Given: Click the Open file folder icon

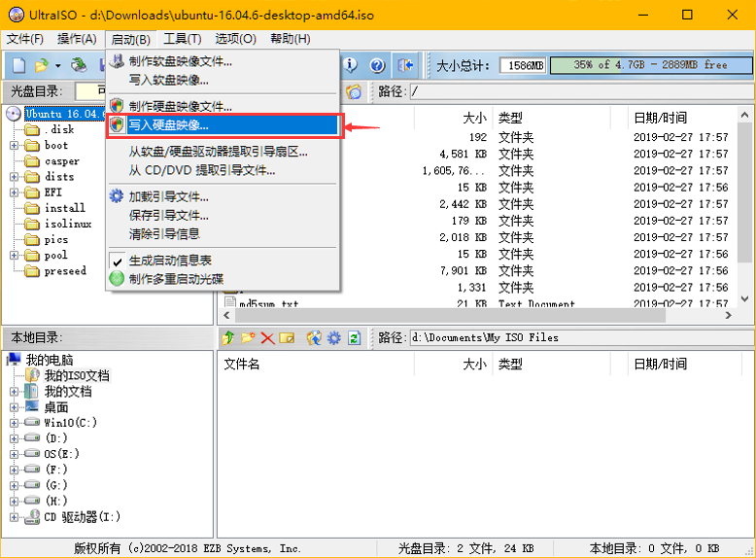Looking at the screenshot, I should [42, 65].
